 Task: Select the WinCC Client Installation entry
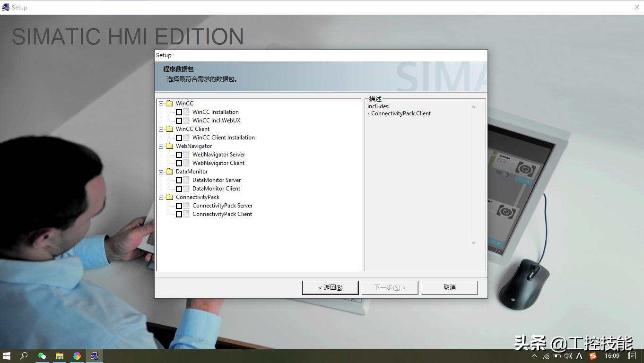(224, 137)
